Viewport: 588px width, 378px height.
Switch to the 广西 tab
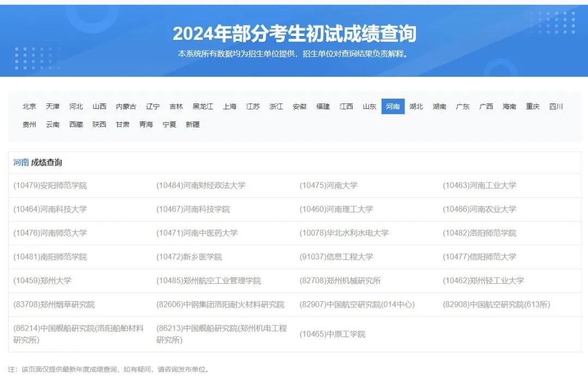coord(486,107)
